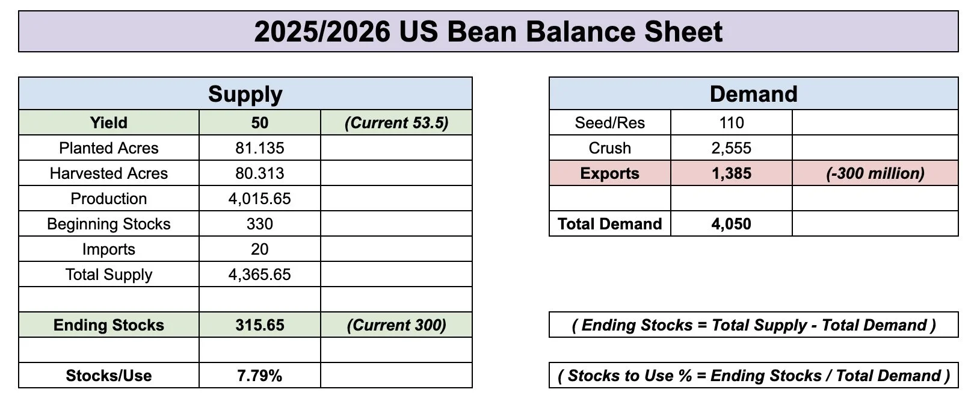Click the Planted Acres value 81.135
Viewport: 980px width, 401px height.
(260, 148)
